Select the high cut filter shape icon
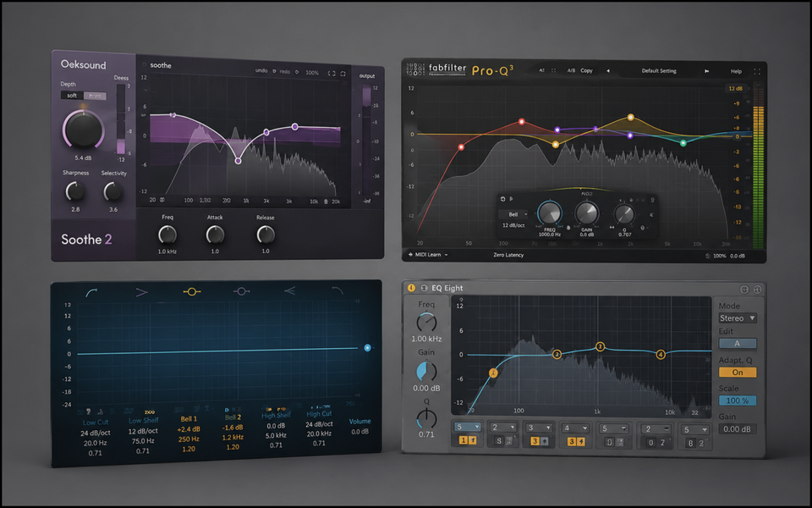The image size is (812, 508). tap(337, 290)
